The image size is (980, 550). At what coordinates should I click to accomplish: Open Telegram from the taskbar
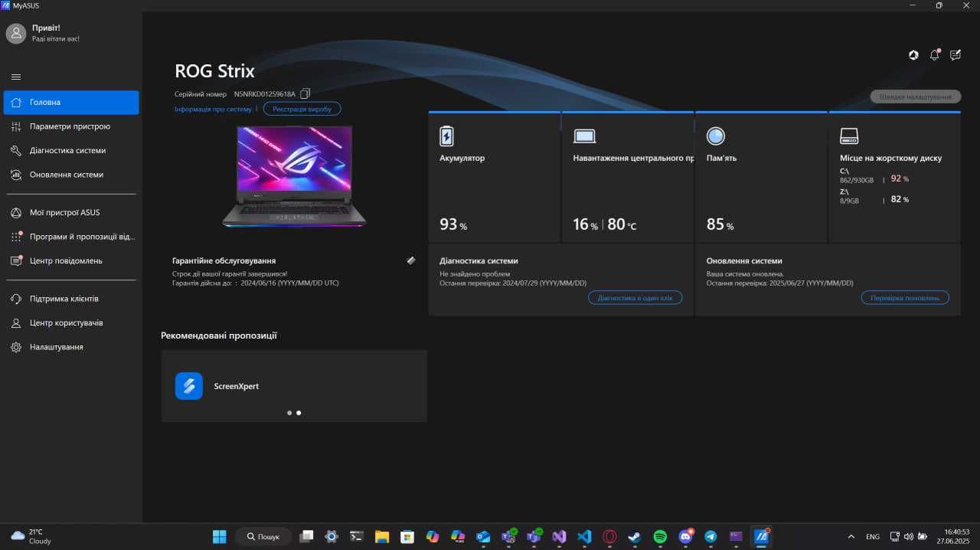(x=710, y=536)
